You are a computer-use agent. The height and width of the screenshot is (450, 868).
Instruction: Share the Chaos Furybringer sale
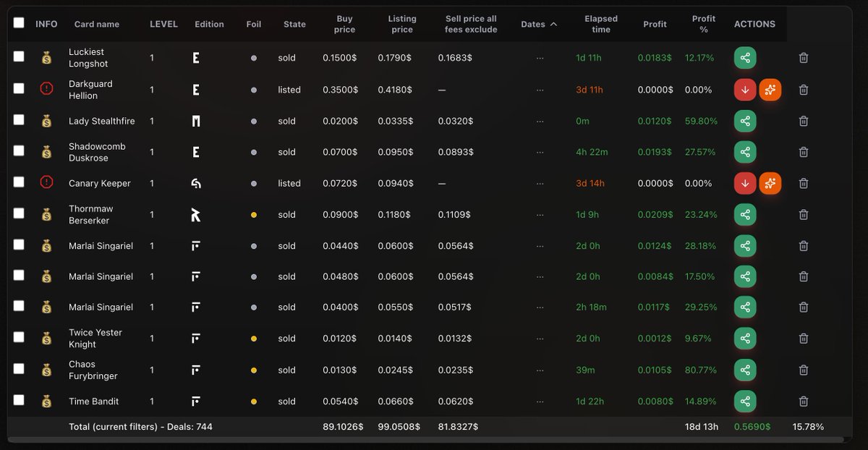[745, 370]
